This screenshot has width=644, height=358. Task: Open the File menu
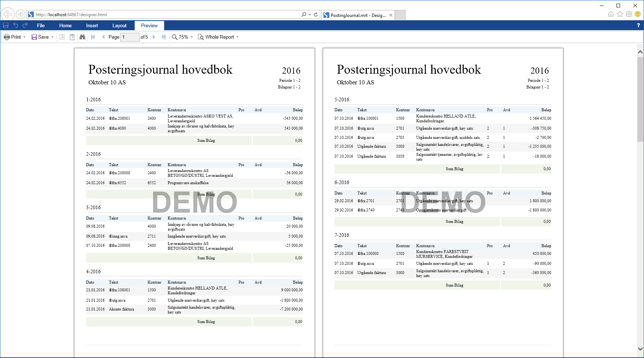tap(41, 25)
